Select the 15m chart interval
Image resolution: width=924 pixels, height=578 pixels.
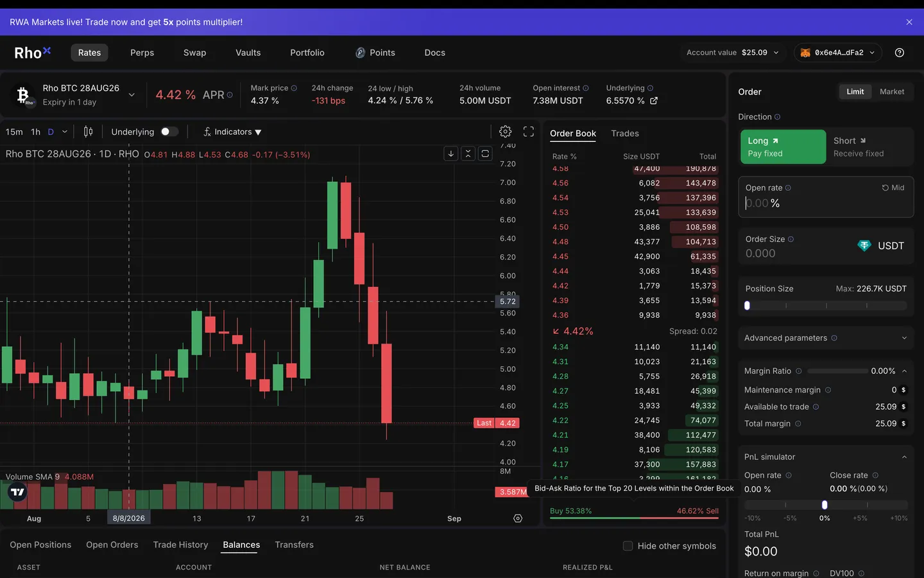pyautogui.click(x=14, y=132)
